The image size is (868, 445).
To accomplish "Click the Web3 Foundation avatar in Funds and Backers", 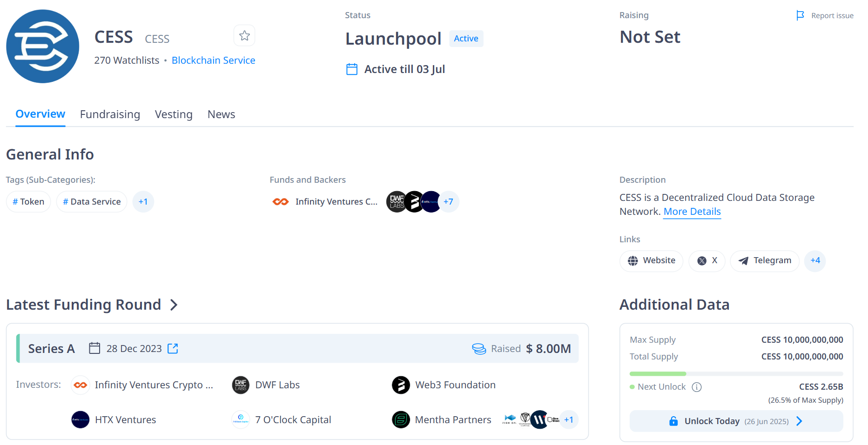I will pyautogui.click(x=414, y=202).
